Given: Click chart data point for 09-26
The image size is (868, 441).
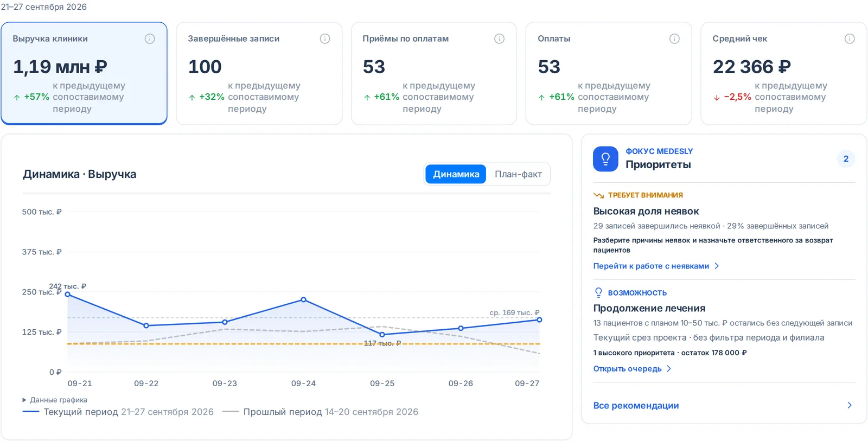Looking at the screenshot, I should pyautogui.click(x=461, y=328).
